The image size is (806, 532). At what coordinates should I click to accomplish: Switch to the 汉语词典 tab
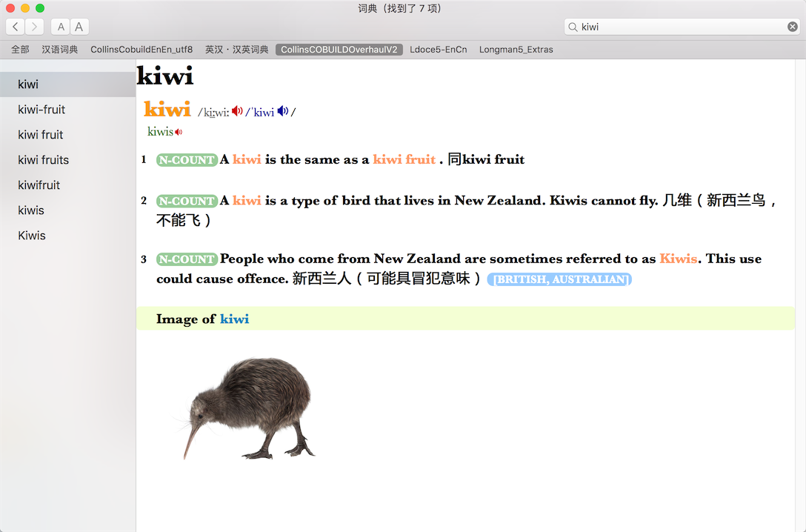(x=59, y=50)
